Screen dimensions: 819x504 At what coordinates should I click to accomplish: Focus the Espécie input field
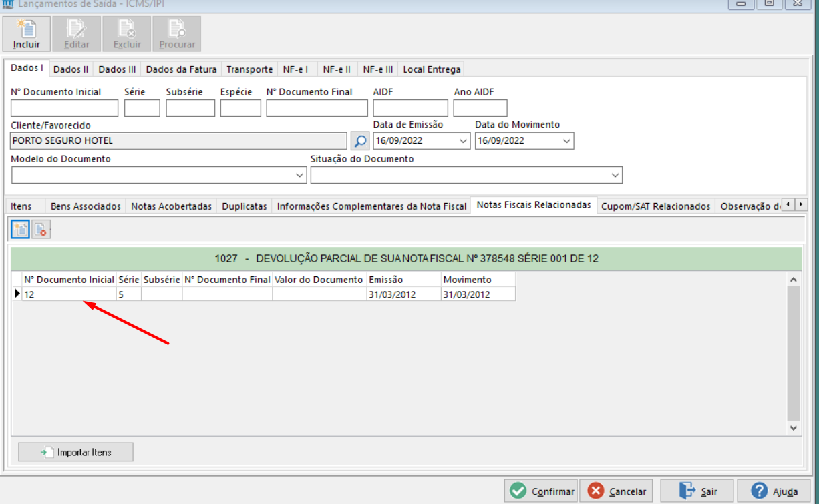240,108
